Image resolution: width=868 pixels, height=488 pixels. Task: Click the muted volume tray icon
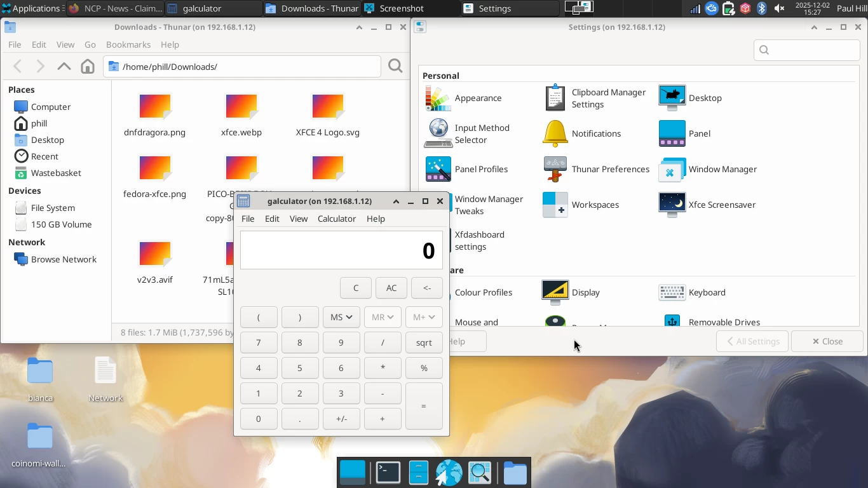coord(779,8)
